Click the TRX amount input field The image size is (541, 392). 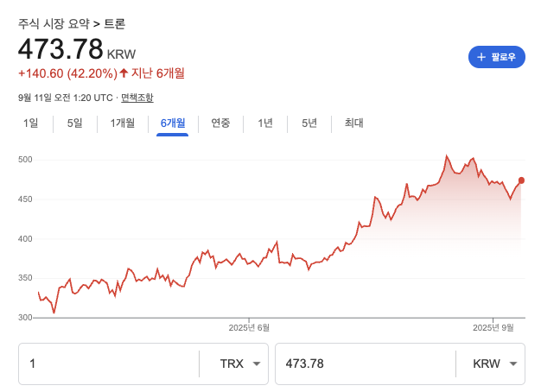[x=108, y=364]
